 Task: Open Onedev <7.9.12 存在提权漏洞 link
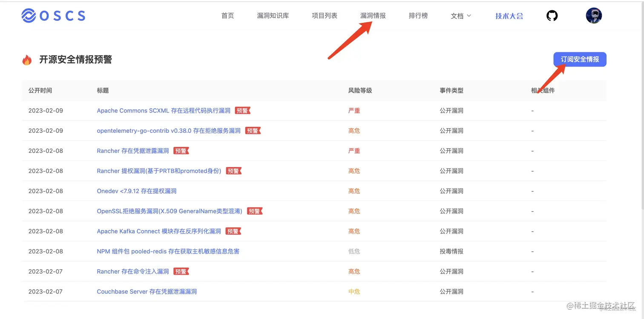(137, 191)
